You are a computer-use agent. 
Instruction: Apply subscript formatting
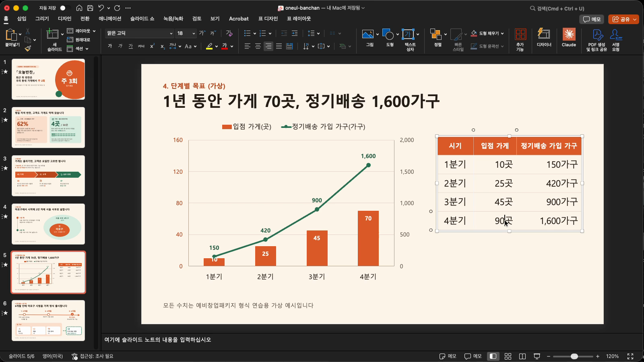(163, 46)
